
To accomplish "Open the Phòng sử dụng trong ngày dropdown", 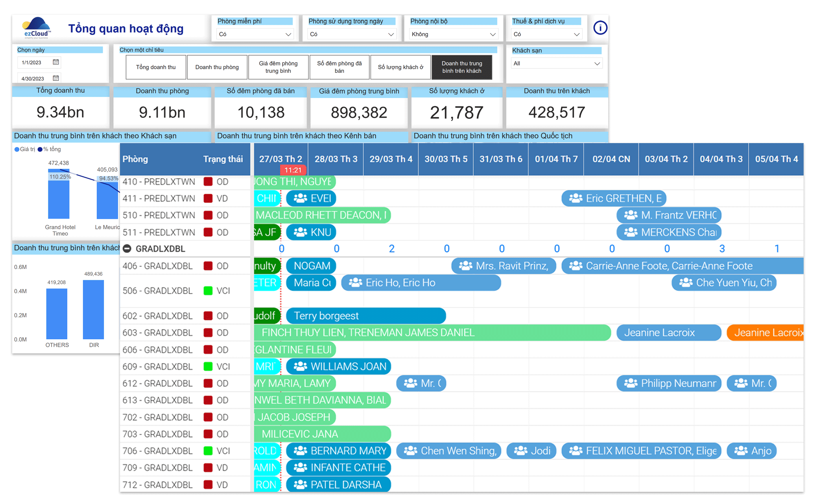I will tap(351, 34).
